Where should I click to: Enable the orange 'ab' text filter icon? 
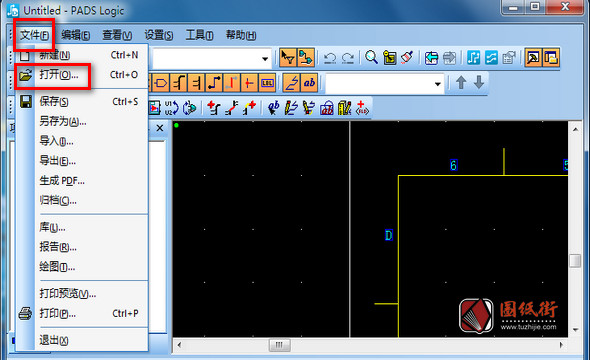(x=309, y=83)
